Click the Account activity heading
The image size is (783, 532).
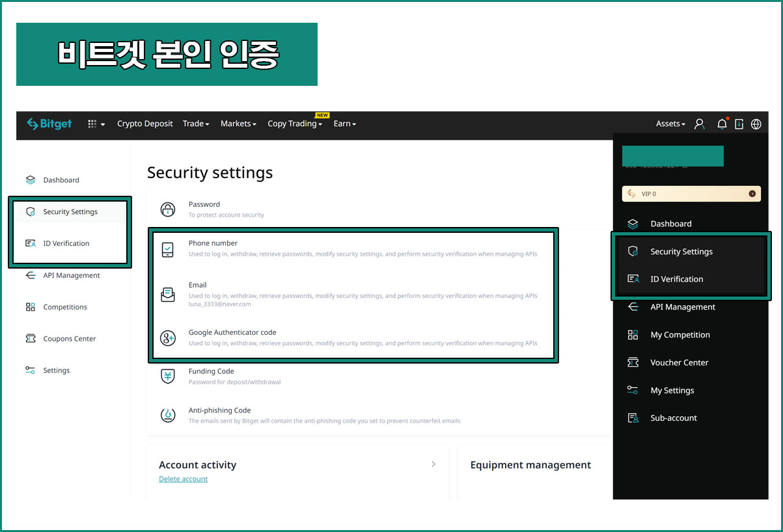pyautogui.click(x=198, y=465)
